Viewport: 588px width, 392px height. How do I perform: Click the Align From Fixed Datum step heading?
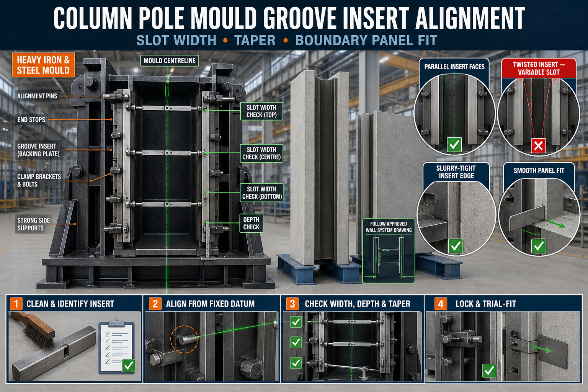[x=210, y=304]
